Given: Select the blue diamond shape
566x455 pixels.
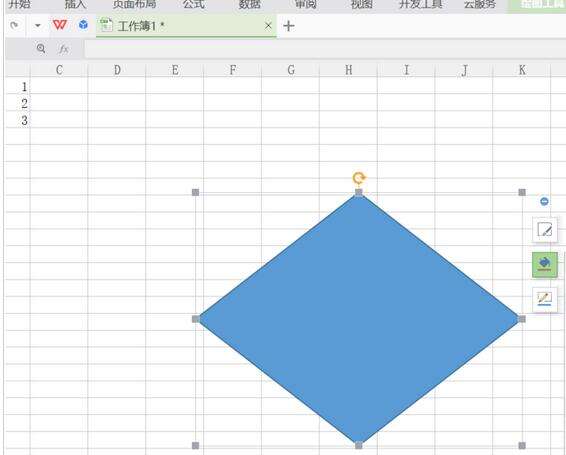Looking at the screenshot, I should (x=359, y=319).
